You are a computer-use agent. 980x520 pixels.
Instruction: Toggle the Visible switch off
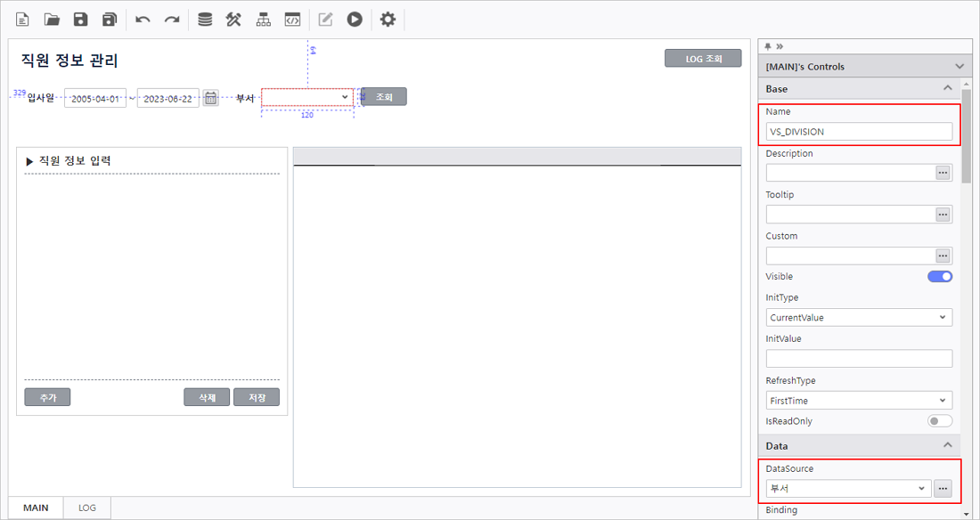point(940,277)
